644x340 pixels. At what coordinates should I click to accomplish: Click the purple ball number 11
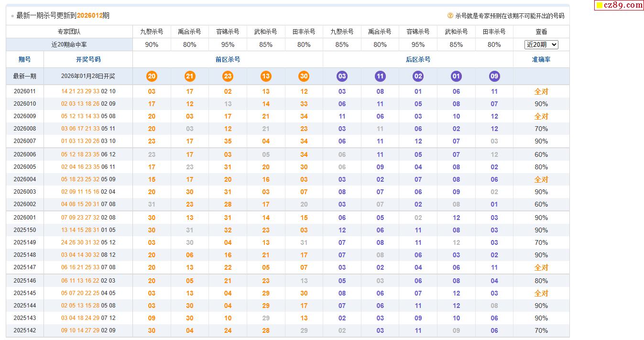(x=380, y=77)
